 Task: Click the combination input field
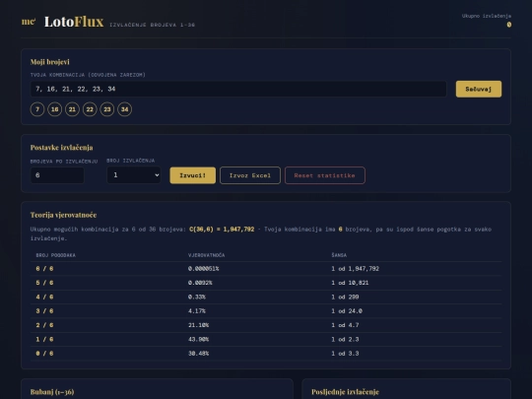[x=238, y=89]
